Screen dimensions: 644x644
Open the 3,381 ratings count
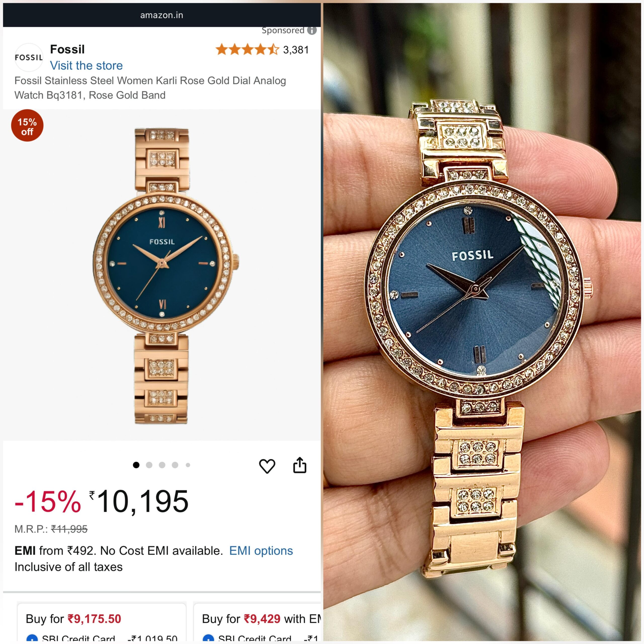click(x=296, y=50)
